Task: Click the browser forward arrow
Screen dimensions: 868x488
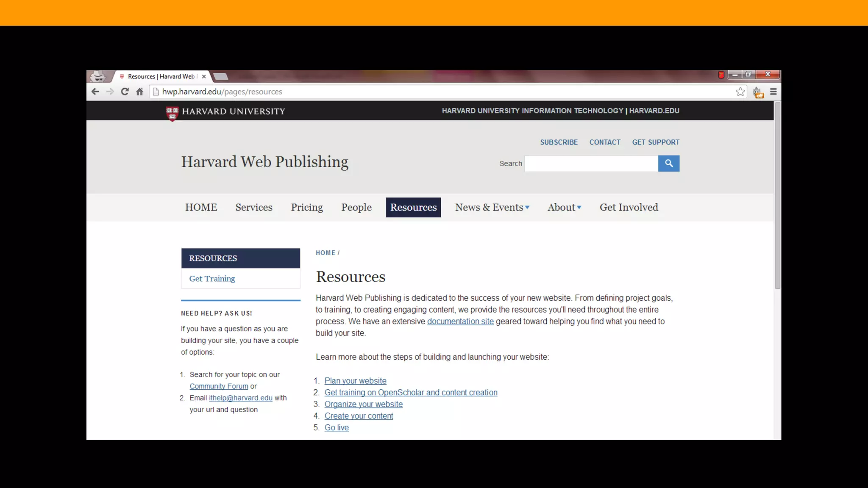Action: point(110,91)
